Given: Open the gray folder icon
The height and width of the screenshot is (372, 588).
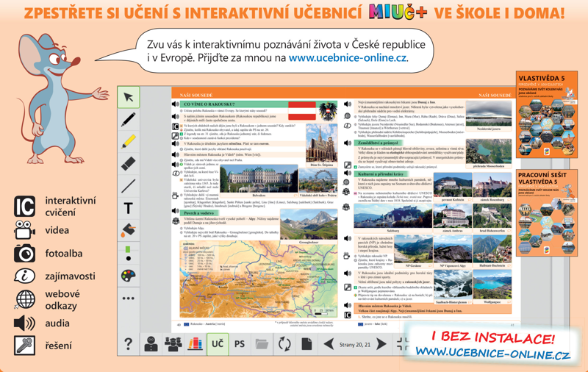Looking at the screenshot, I should [262, 344].
